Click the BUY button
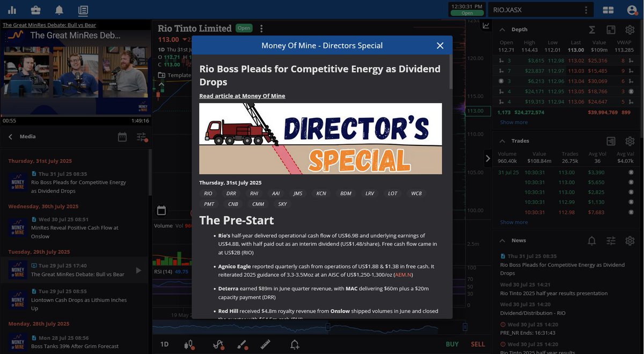The image size is (644, 354). coord(452,344)
